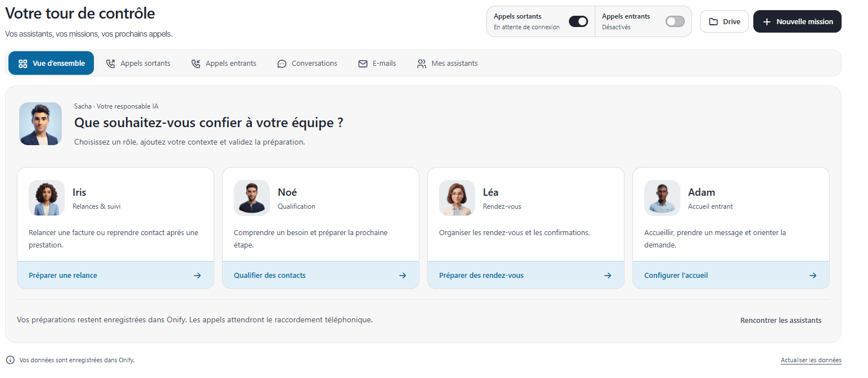Screen dimensions: 868x378
Task: Click 'Votre tour de contrôle' heading
Action: [80, 13]
